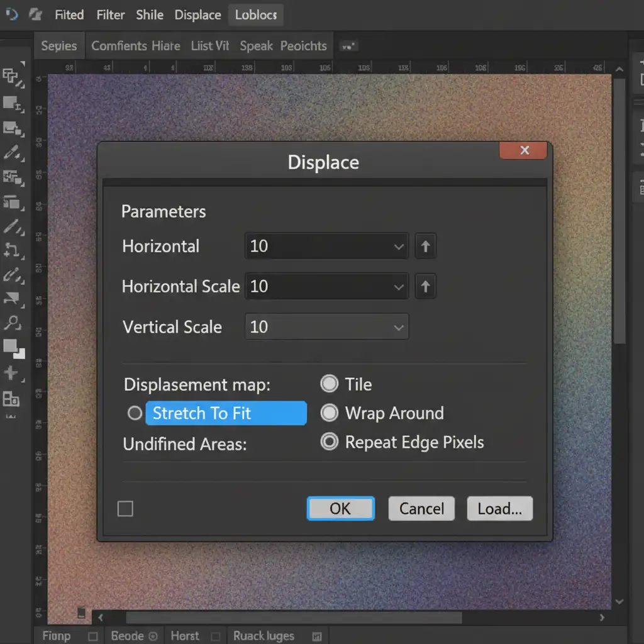Tick the checkbox at dialog bottom-left
Screen dimensions: 644x644
(x=126, y=508)
